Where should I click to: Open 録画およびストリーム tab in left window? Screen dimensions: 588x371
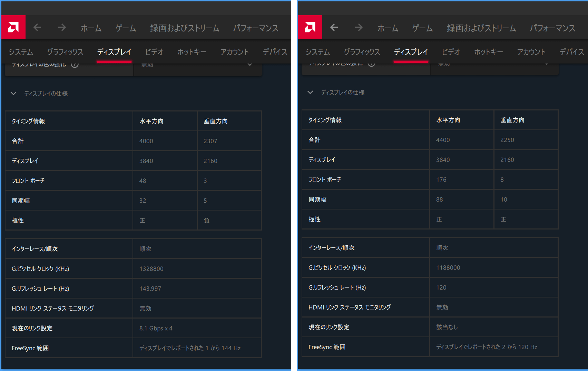pyautogui.click(x=185, y=28)
